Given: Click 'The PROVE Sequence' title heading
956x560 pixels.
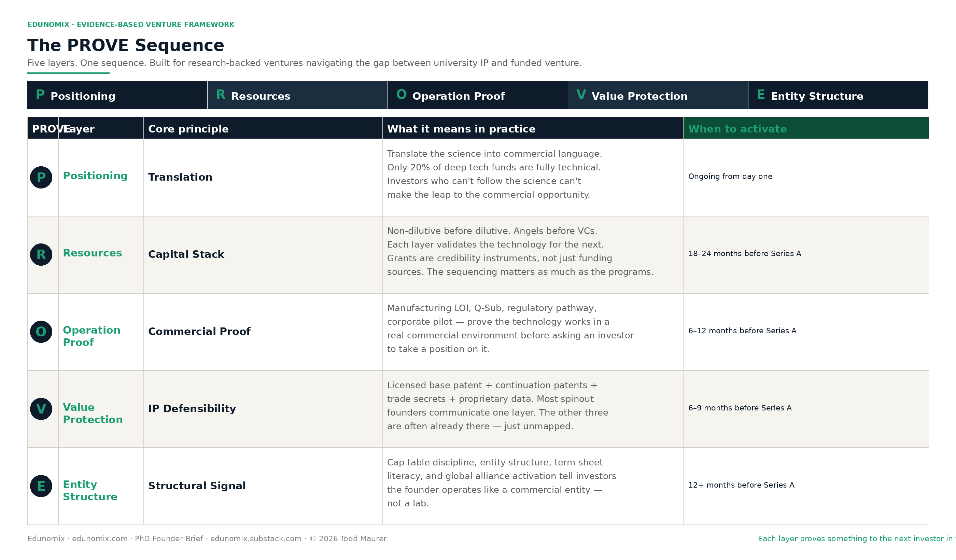Looking at the screenshot, I should pyautogui.click(x=126, y=45).
